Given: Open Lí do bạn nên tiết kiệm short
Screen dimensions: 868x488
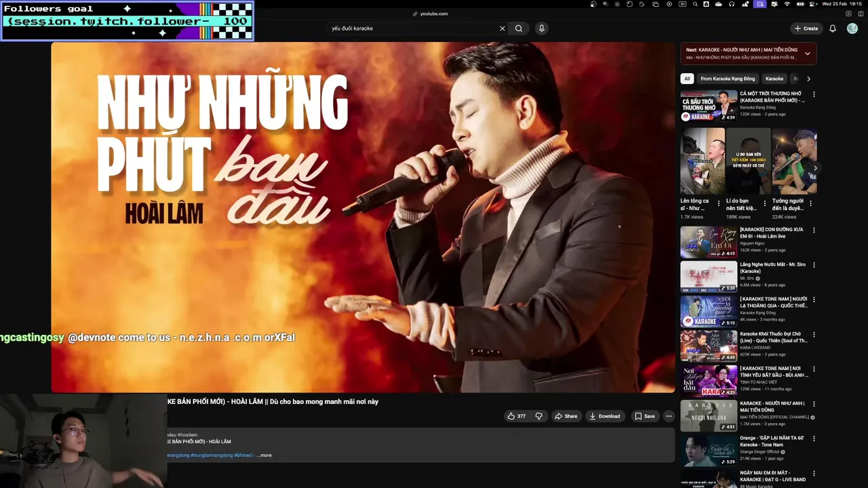Looking at the screenshot, I should (x=748, y=161).
